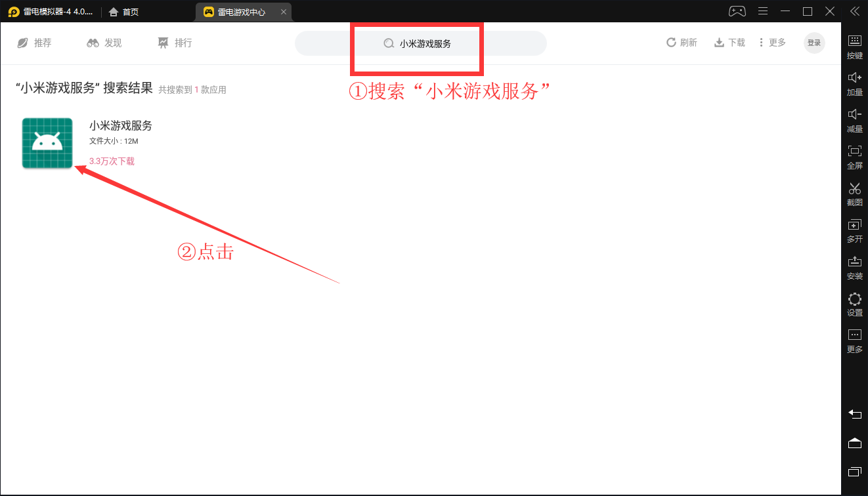Open the titlebar hamburger menu
Viewport: 868px width, 496px height.
762,11
